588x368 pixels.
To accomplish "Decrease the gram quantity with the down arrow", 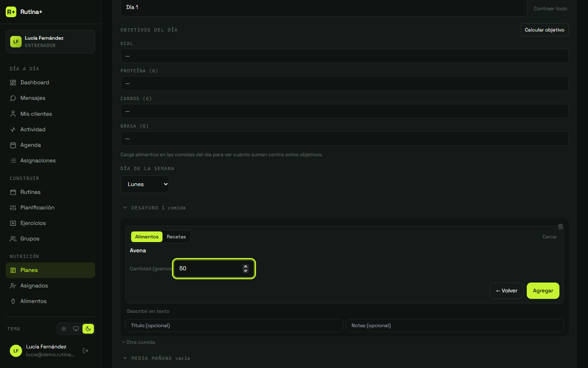I will pos(245,271).
